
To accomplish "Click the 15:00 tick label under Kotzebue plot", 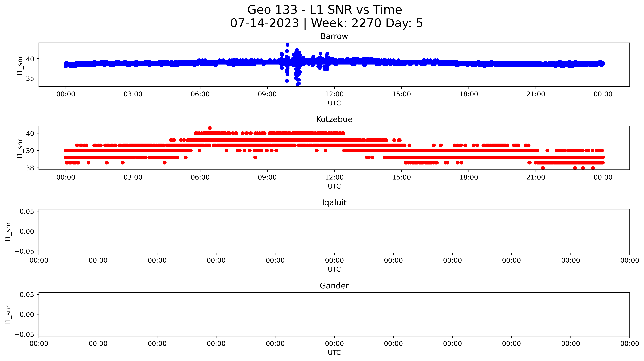I will pos(401,177).
